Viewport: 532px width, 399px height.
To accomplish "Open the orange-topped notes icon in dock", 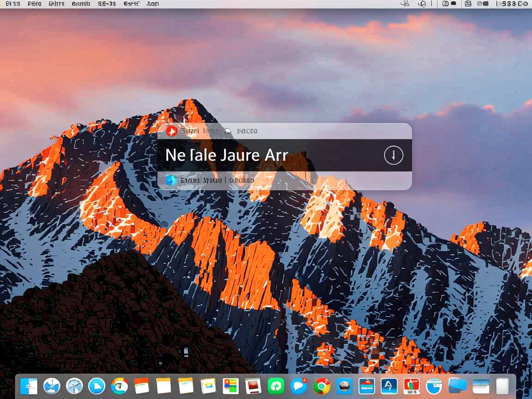I will pos(141,386).
